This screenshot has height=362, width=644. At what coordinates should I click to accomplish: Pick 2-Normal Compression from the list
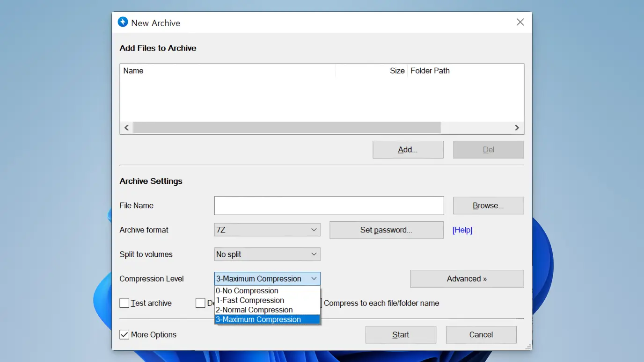click(254, 310)
